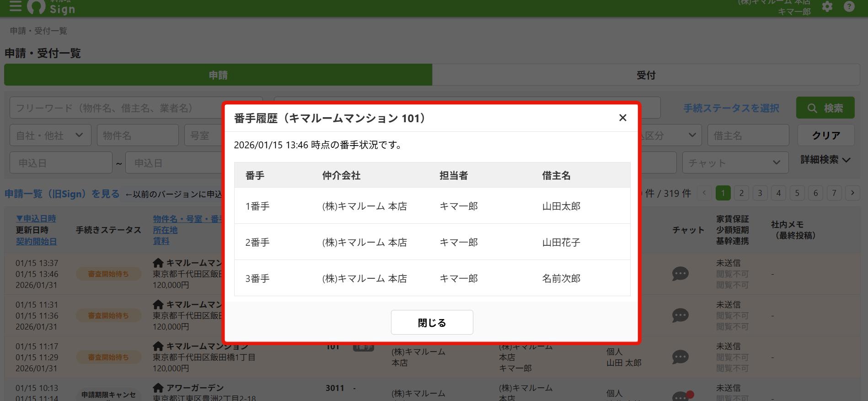Select 山田太郎 in dialog table
This screenshot has width=868, height=401.
coord(561,206)
